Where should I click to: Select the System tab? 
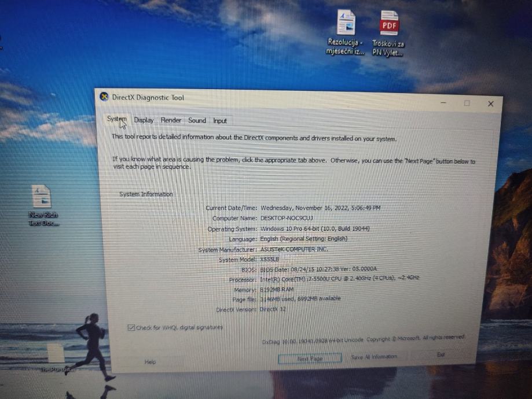(117, 120)
